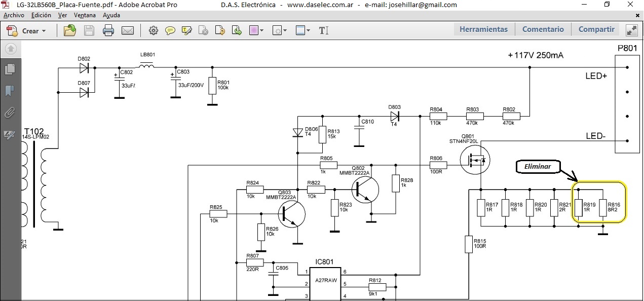
Task: Click the window restore button
Action: (x=607, y=5)
